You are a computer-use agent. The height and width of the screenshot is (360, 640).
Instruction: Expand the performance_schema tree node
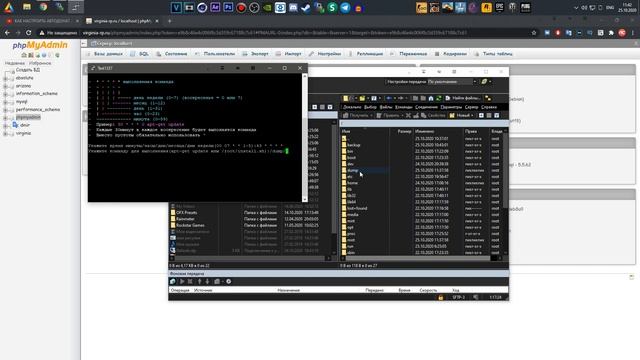tap(5, 110)
